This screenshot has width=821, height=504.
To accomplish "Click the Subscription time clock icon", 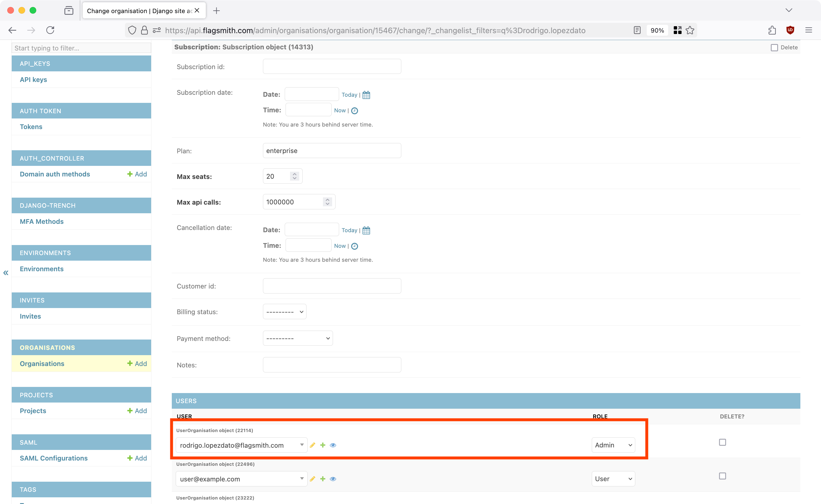I will pos(354,111).
